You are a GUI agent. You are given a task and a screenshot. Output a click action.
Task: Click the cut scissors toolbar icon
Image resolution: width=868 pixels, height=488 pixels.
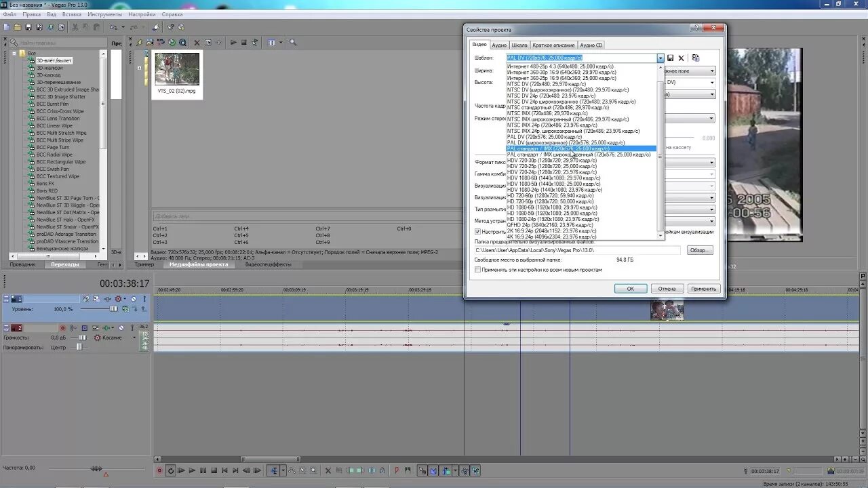[x=75, y=26]
